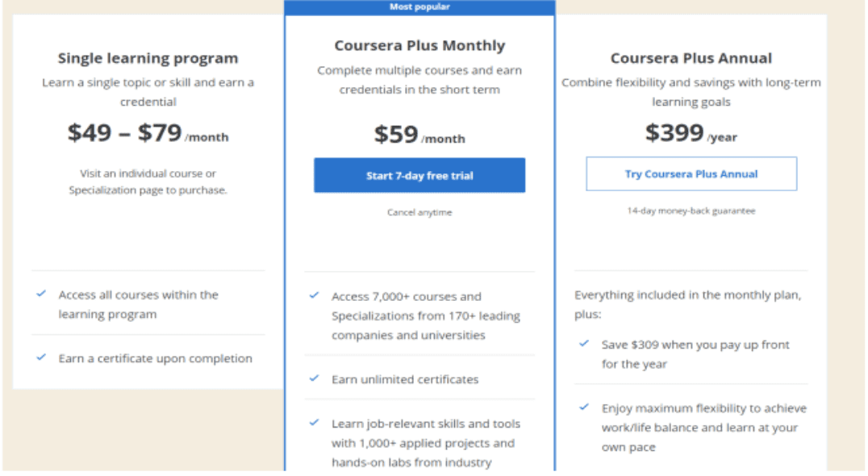Click the "$59 /month" price
Viewport: 868px width, 476px height.
[x=419, y=133]
